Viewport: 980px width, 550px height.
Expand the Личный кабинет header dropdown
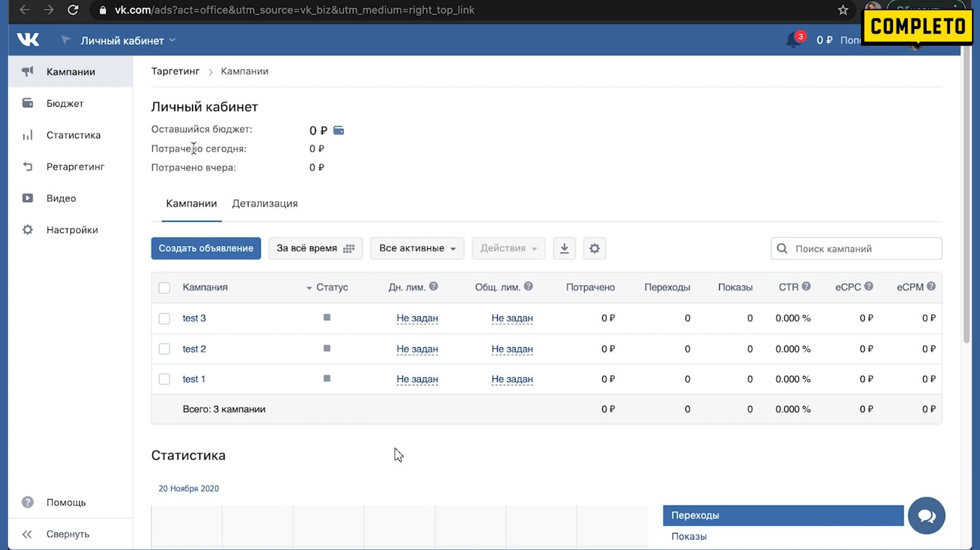[128, 40]
